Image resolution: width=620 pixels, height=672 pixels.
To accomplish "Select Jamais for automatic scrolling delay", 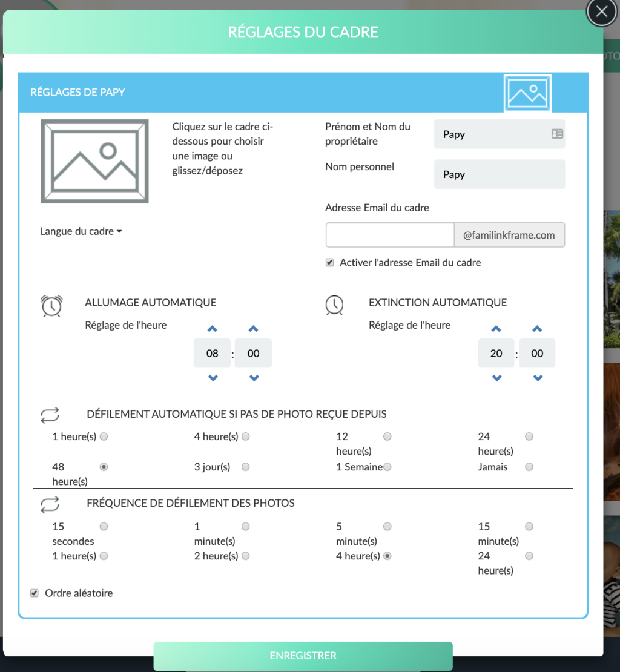I will pos(529,467).
